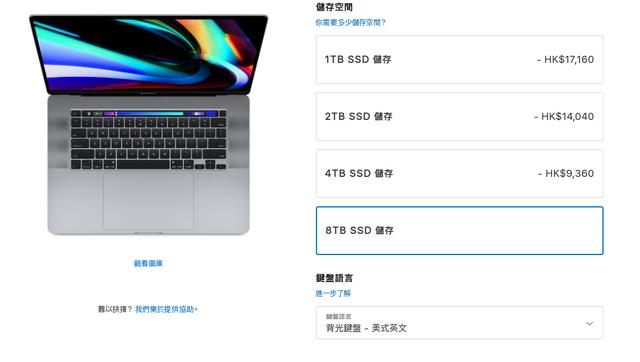Click the trackpad in the MacBook image
Screen dimensions: 640x362
click(149, 202)
